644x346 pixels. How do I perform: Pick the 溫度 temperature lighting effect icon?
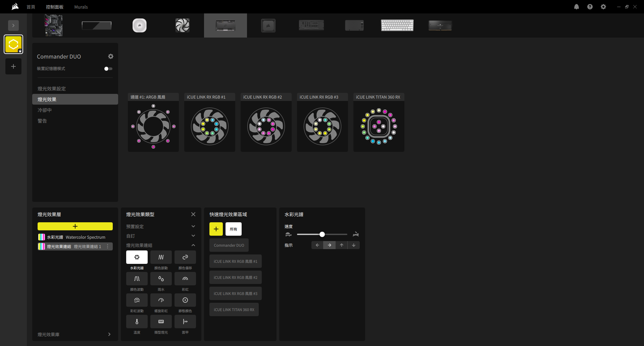pos(137,322)
